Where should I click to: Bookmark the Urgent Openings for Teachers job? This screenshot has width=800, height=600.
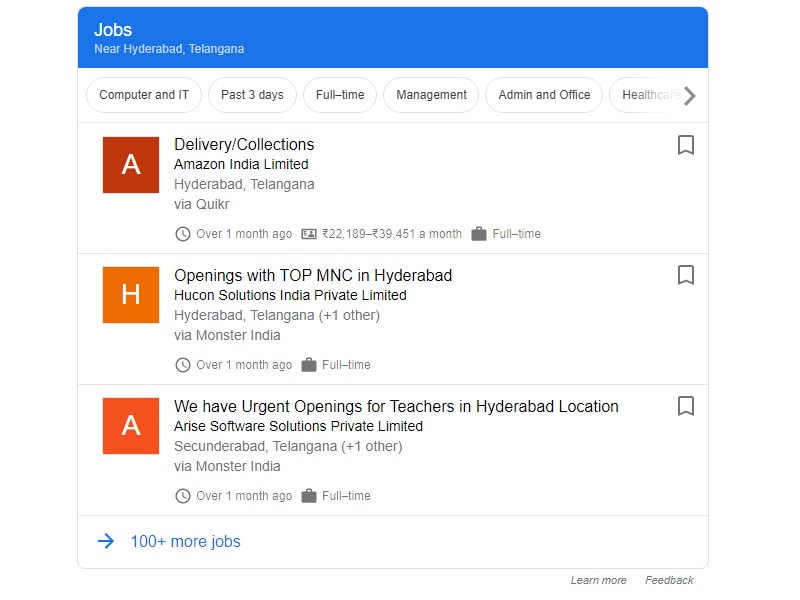[x=685, y=407]
